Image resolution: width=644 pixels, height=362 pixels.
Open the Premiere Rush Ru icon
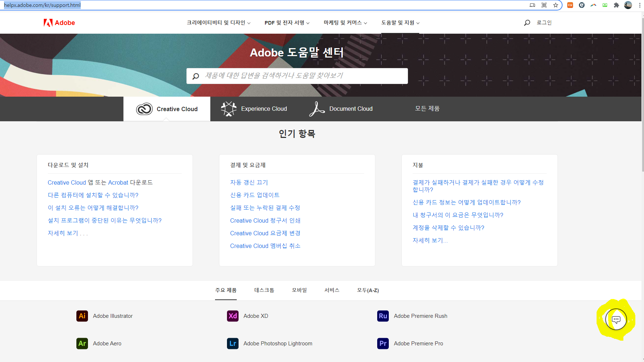pos(383,316)
